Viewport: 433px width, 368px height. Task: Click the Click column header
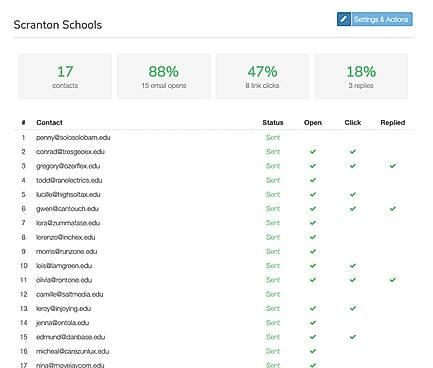coord(353,123)
